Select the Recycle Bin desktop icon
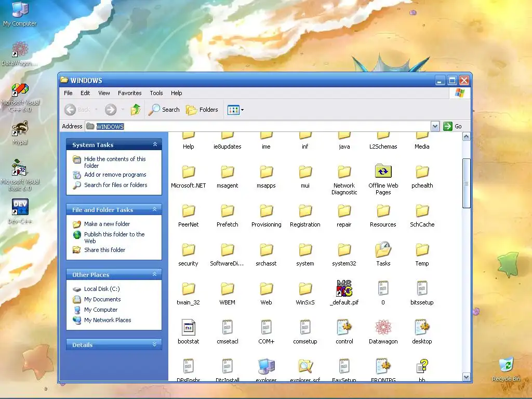The image size is (532, 399). pos(506,369)
